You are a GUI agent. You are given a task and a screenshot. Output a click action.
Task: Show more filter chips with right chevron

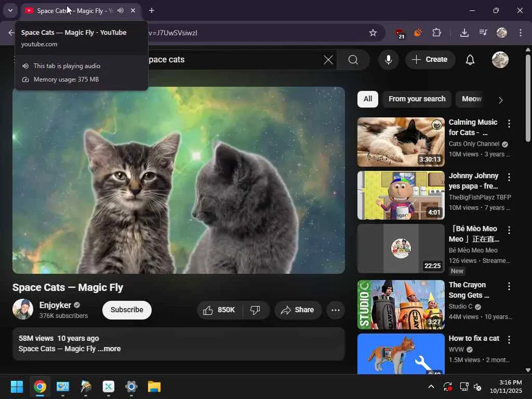pos(500,100)
